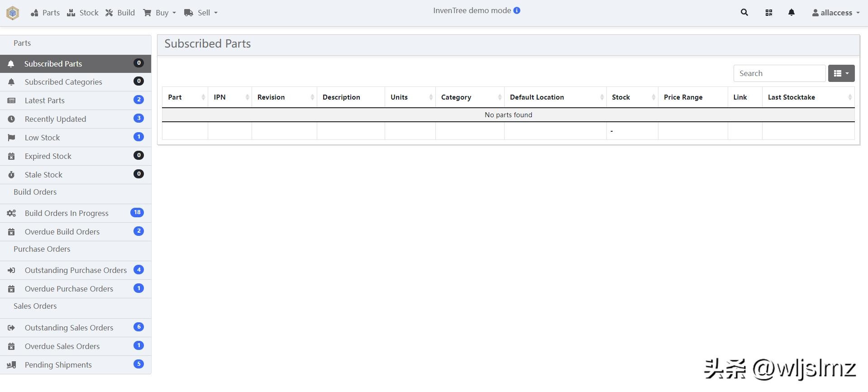The image size is (868, 392).
Task: Click the Low Stock flag icon
Action: point(11,138)
